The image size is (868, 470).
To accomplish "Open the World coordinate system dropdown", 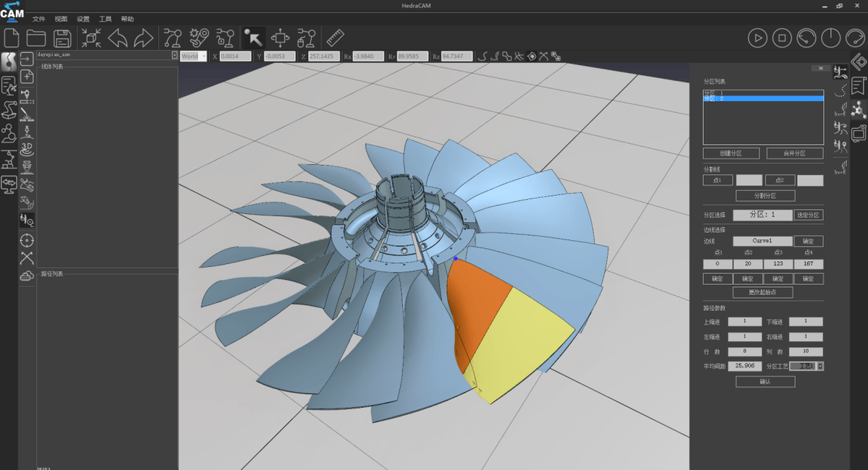I will (x=193, y=56).
